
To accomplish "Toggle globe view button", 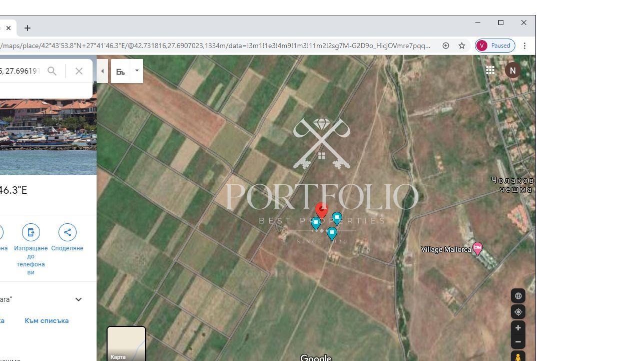I will [x=518, y=296].
